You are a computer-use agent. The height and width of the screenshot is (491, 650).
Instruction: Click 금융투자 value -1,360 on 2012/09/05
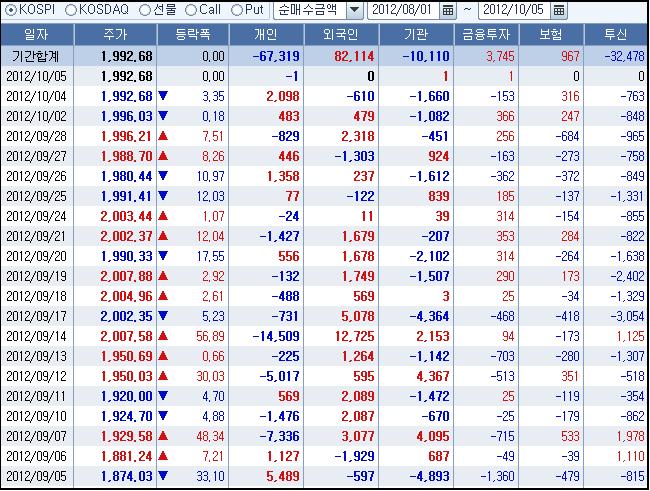[x=497, y=476]
